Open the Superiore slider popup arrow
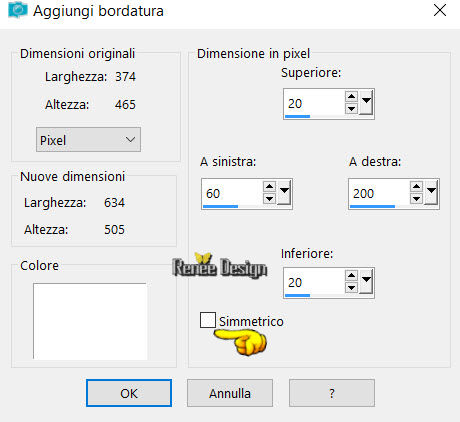 pos(366,102)
